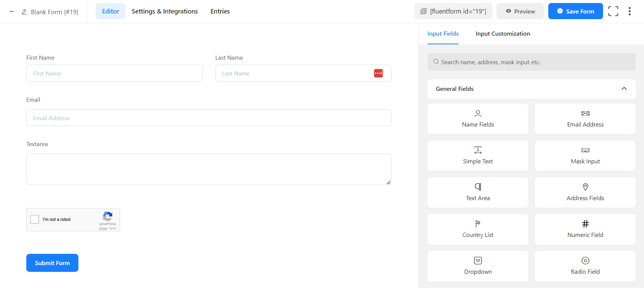Add the Email Address field element

pyautogui.click(x=585, y=119)
